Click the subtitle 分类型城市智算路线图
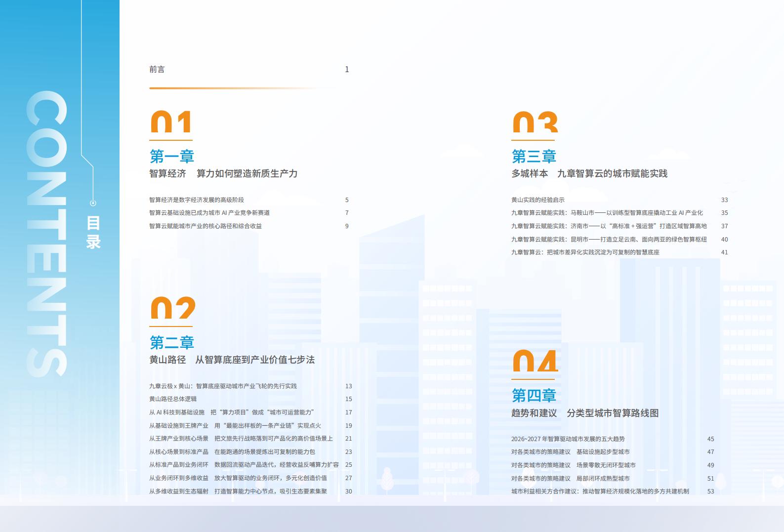This screenshot has width=784, height=532. (613, 413)
